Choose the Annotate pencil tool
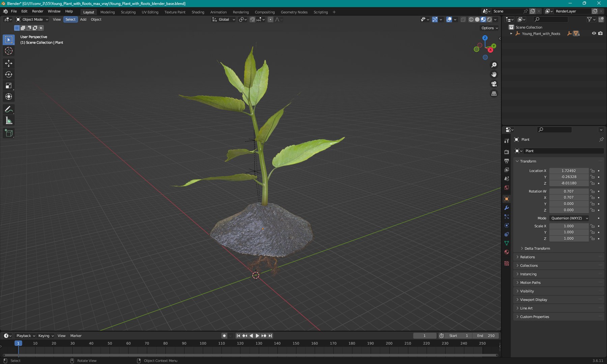 click(x=9, y=110)
